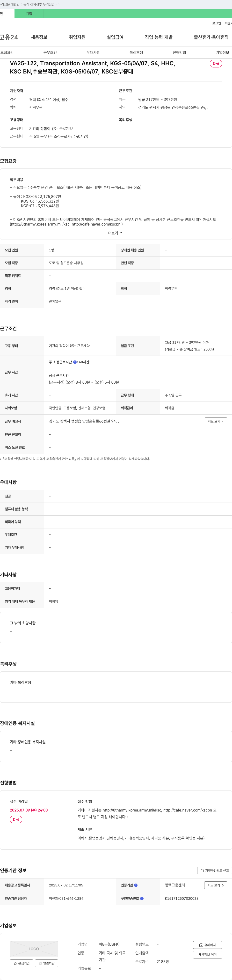The width and height of the screenshot is (232, 980).
Task: Expand job description with 더보기
Action: tap(115, 233)
